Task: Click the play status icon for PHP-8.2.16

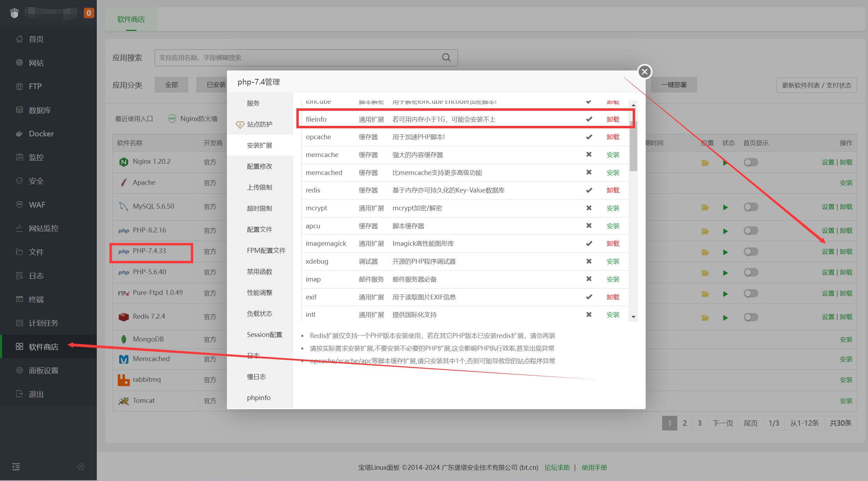Action: coord(725,231)
